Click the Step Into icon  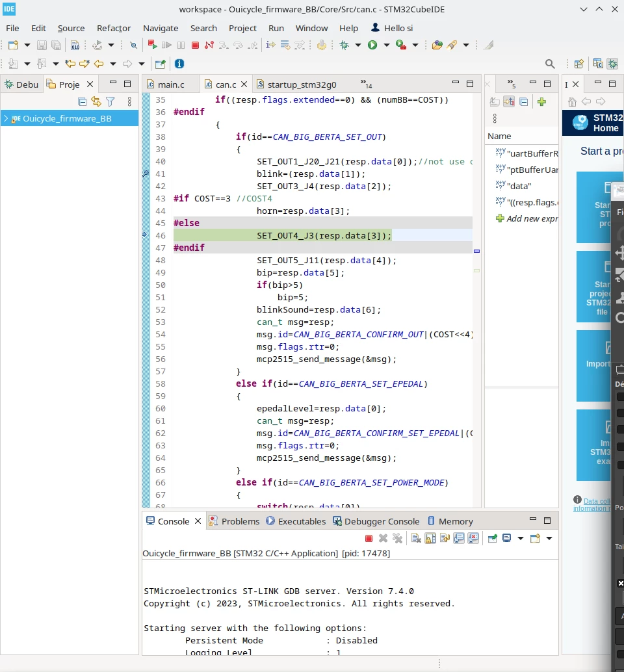tap(224, 45)
